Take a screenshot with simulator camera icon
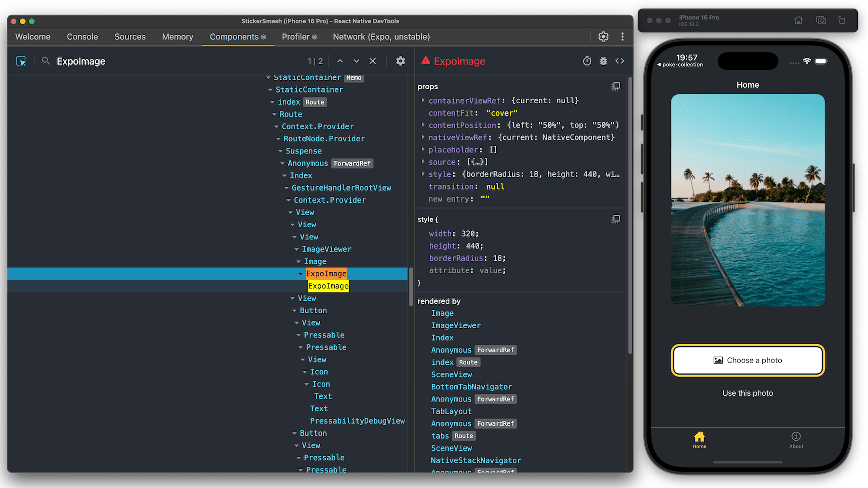Image resolution: width=868 pixels, height=488 pixels. pyautogui.click(x=821, y=20)
